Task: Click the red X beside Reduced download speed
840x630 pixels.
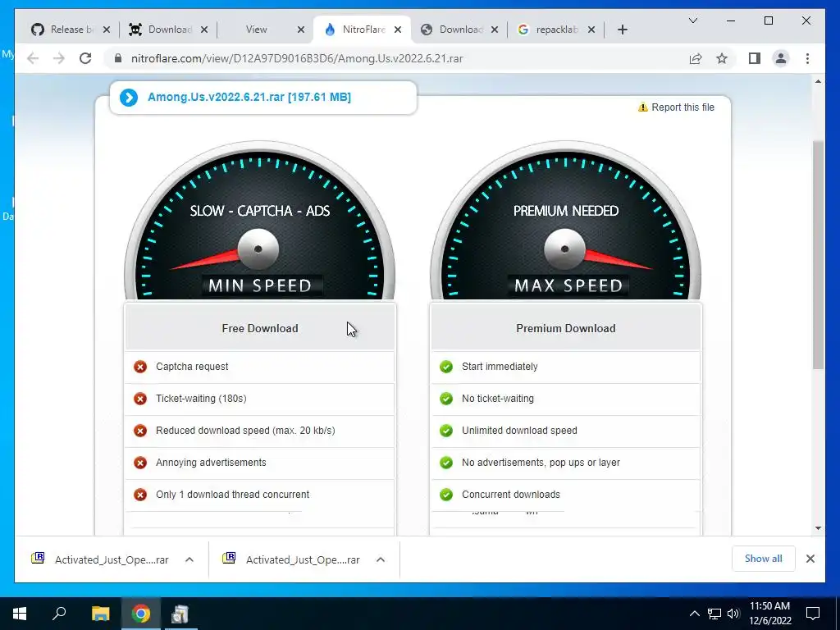Action: point(140,431)
